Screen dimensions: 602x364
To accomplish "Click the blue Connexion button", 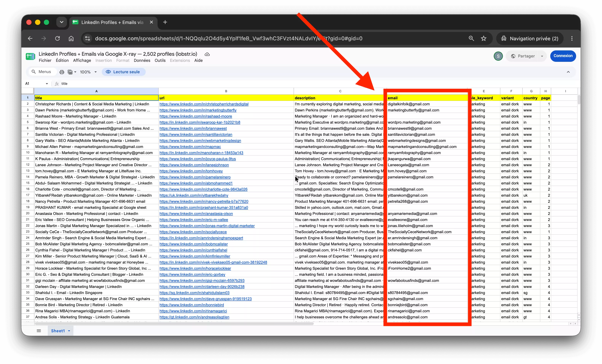I will 563,56.
